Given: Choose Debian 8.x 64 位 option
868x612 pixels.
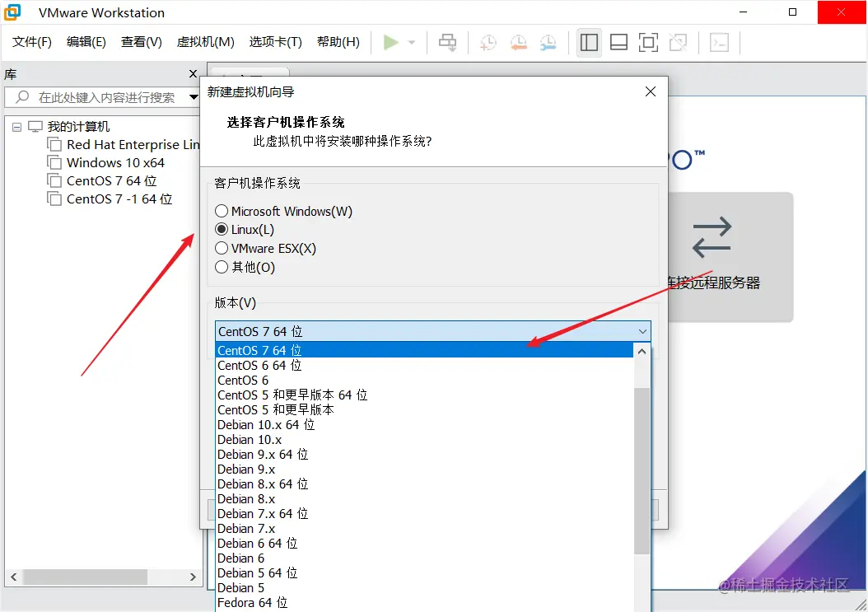Looking at the screenshot, I should coord(424,484).
